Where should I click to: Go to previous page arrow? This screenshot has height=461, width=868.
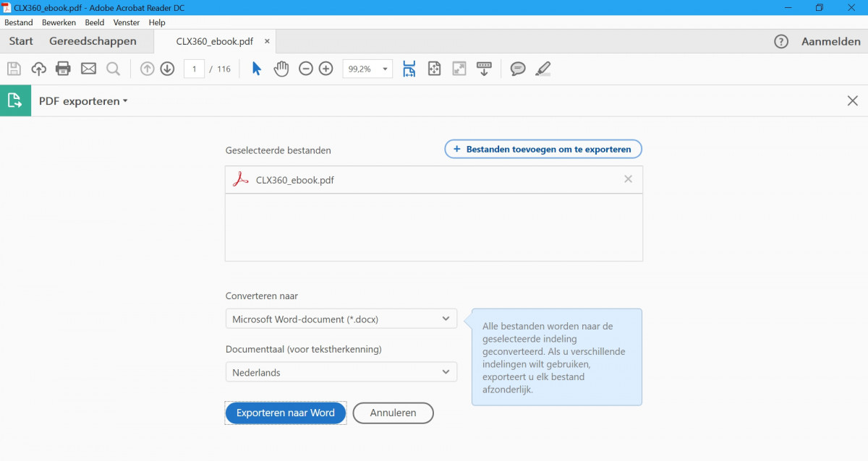pos(148,69)
